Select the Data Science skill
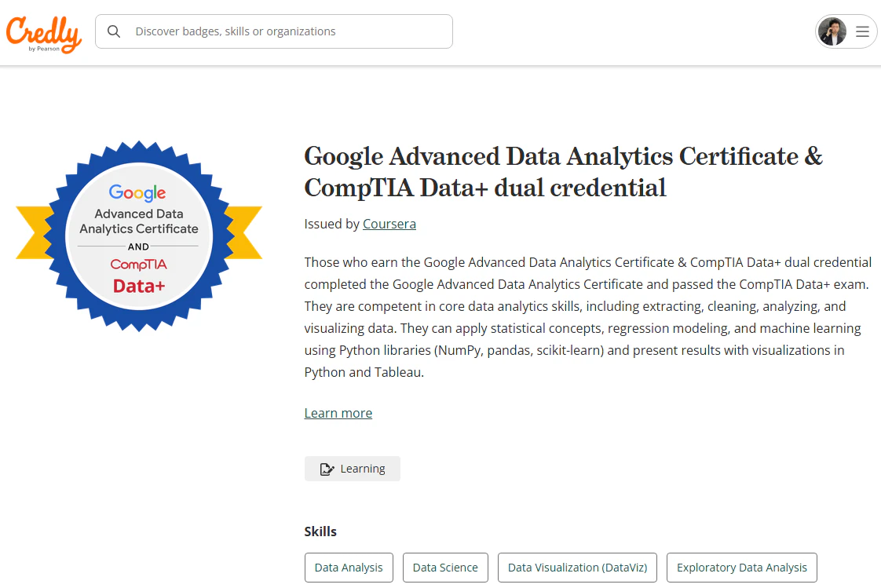 click(x=445, y=568)
